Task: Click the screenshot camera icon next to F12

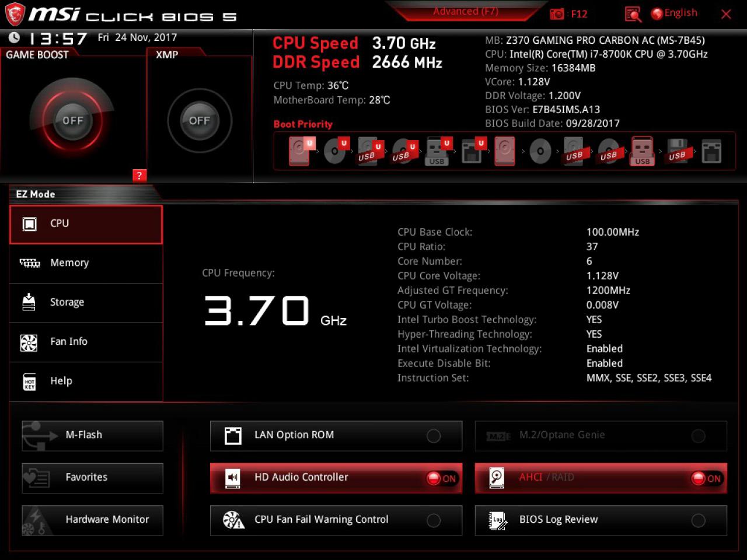Action: (557, 14)
